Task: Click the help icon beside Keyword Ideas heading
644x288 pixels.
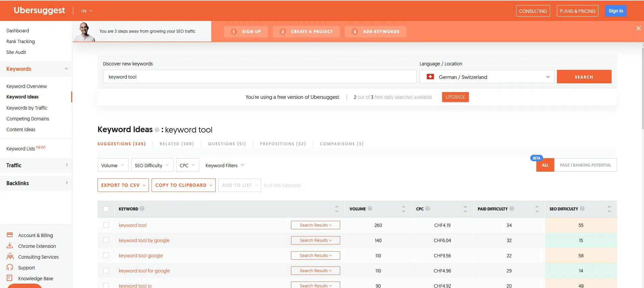Action: pos(157,130)
